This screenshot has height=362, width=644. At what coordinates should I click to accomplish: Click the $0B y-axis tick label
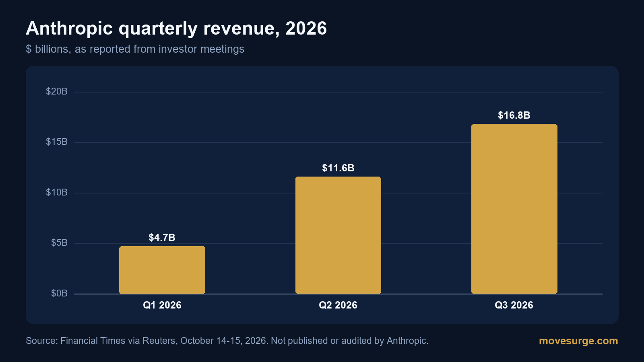click(x=59, y=294)
